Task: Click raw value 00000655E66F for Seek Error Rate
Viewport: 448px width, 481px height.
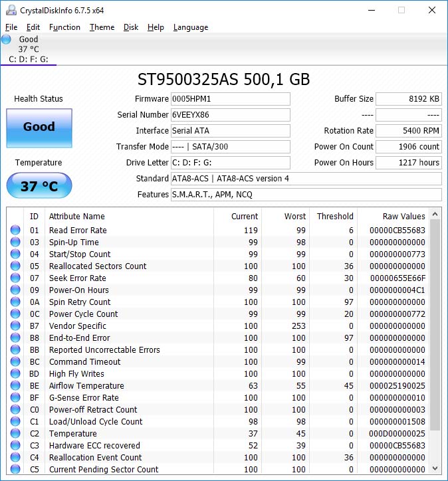Action: 397,278
